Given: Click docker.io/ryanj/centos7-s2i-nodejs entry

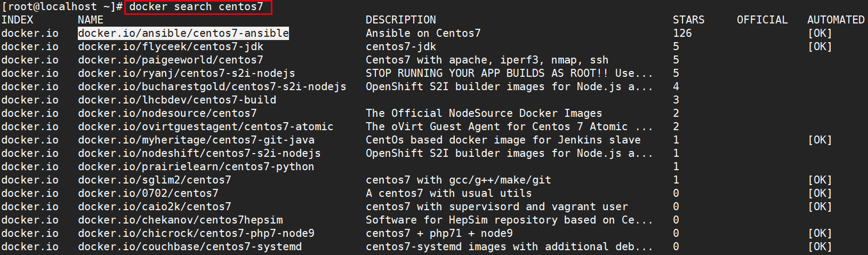Looking at the screenshot, I should pyautogui.click(x=186, y=73).
